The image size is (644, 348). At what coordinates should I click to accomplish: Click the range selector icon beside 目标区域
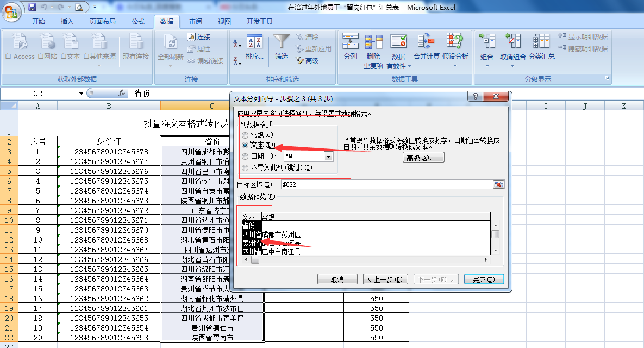(498, 184)
